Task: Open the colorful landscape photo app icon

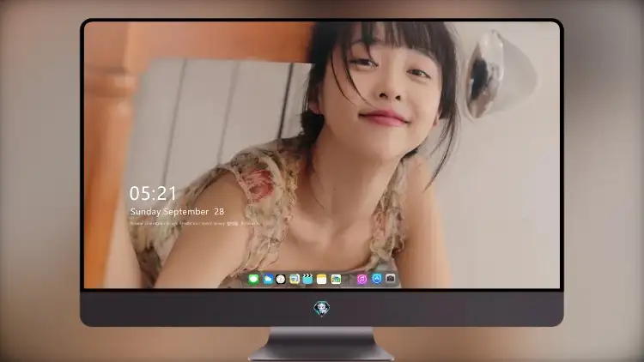Action: (x=336, y=279)
